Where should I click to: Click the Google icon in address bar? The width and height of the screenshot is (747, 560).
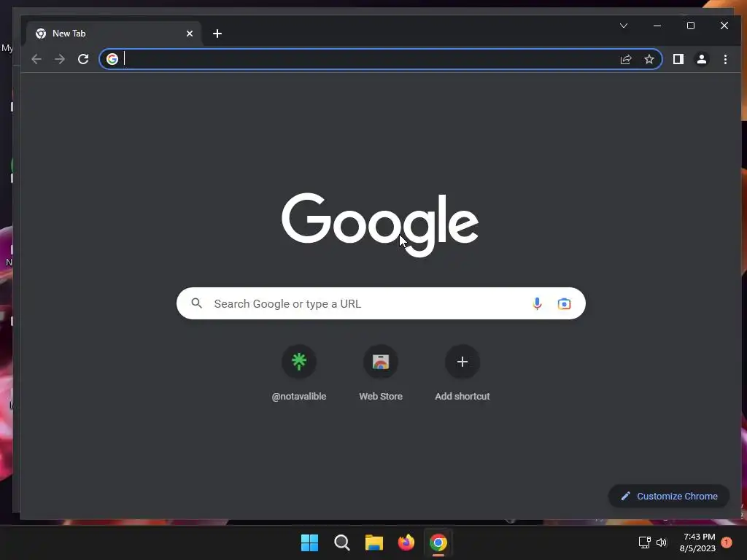[x=112, y=59]
